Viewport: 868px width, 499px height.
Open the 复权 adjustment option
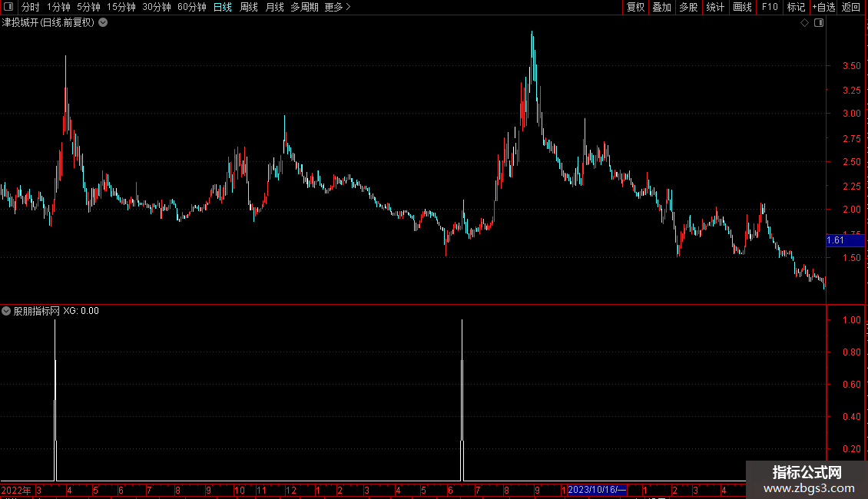coord(635,7)
